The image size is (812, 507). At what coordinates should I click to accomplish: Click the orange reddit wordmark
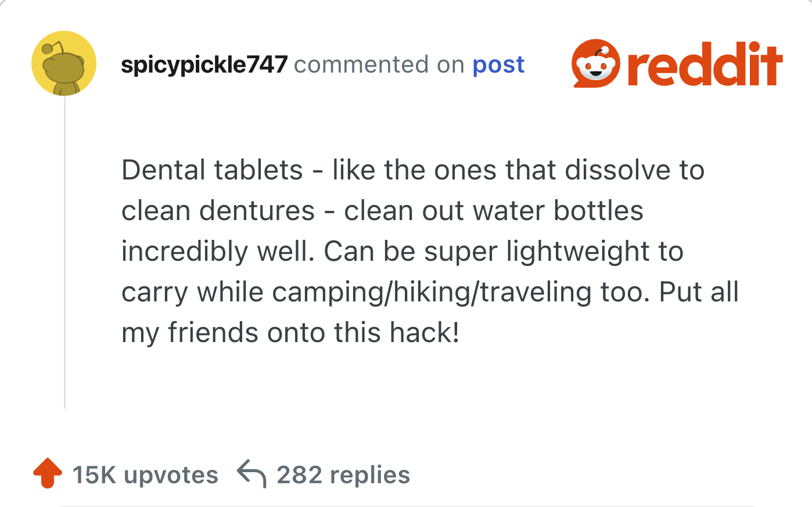click(x=705, y=64)
